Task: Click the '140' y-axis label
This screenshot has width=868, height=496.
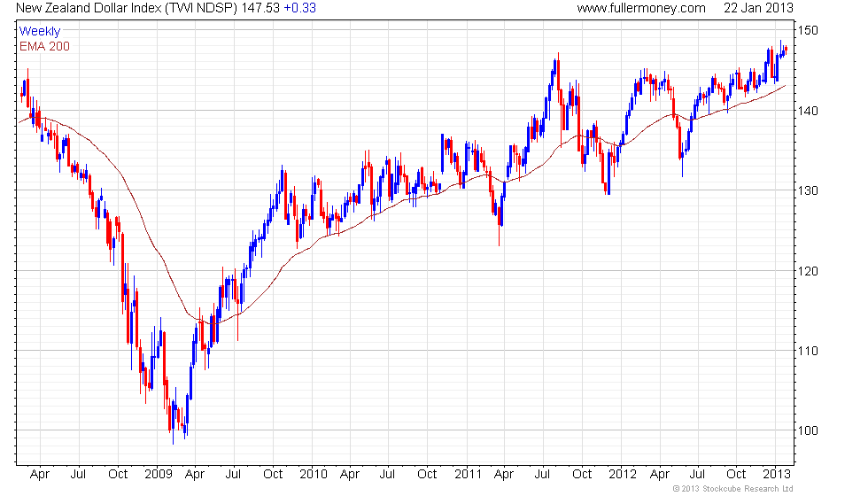Action: 808,111
